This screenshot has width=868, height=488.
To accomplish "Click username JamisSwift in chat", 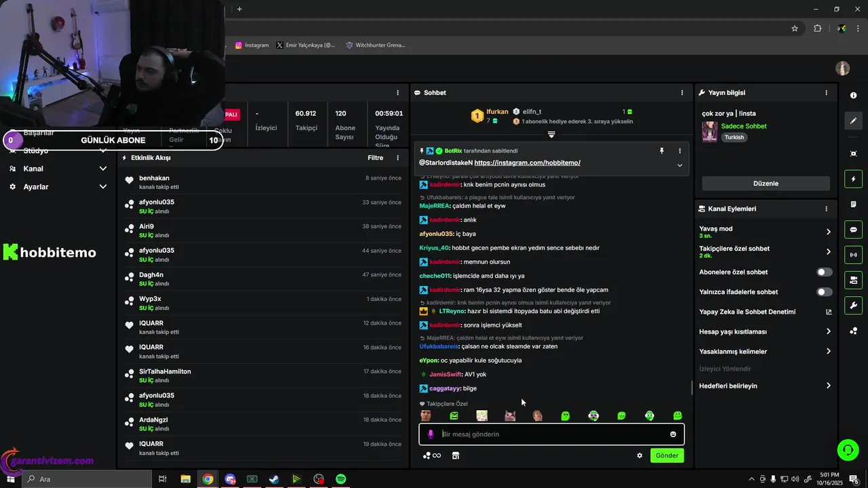I will point(445,375).
